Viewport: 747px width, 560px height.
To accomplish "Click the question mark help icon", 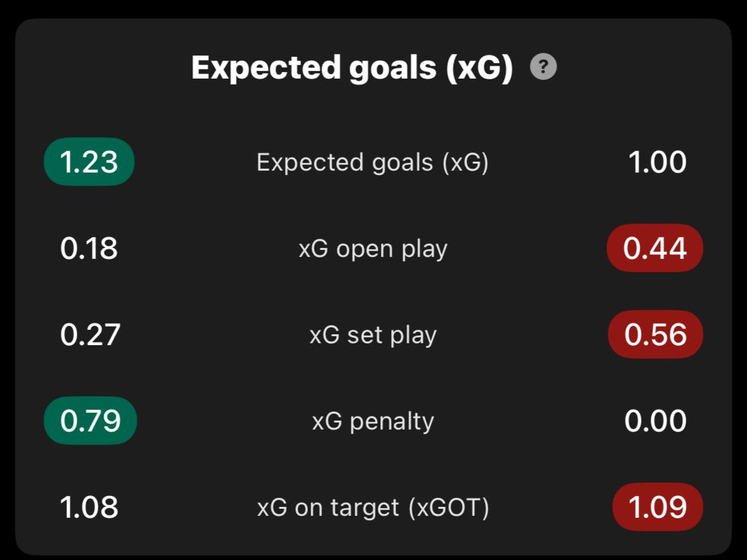I will coord(543,66).
